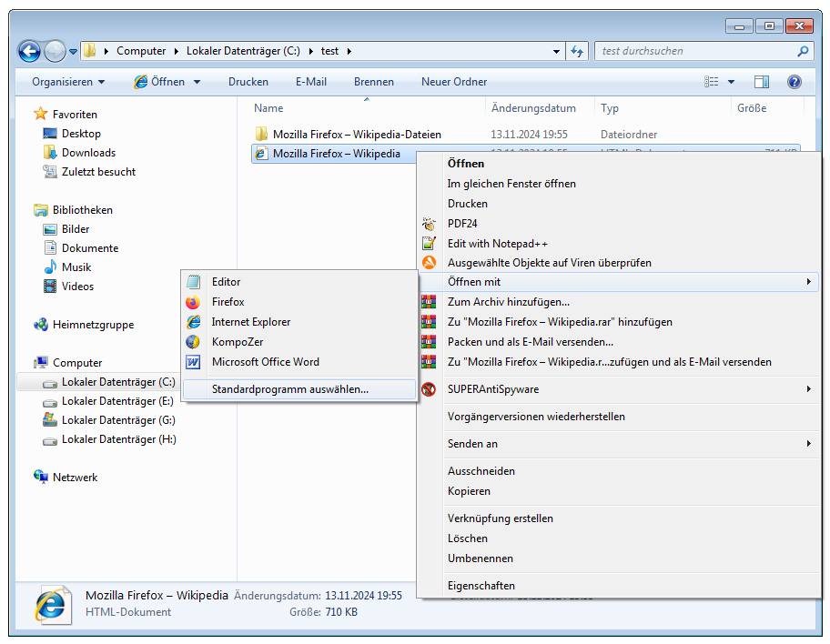Select Eigenschaften in the context menu
830x644 pixels.
click(481, 586)
